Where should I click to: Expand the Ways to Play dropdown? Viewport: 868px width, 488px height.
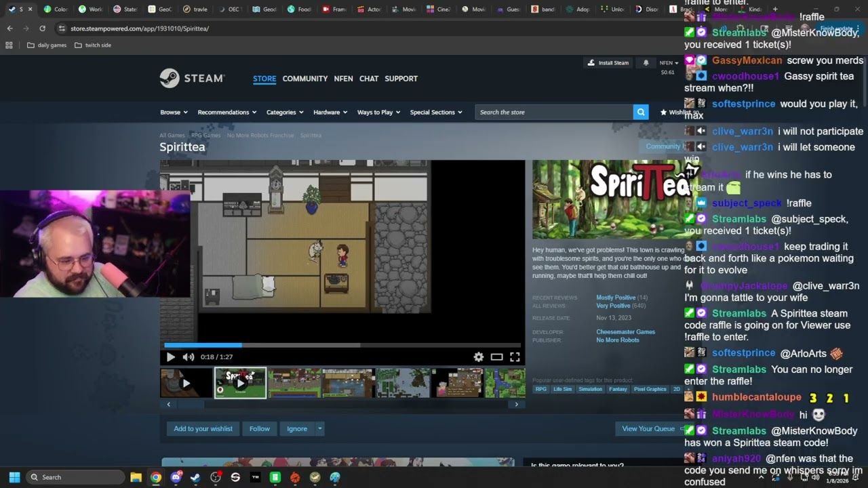coord(378,113)
